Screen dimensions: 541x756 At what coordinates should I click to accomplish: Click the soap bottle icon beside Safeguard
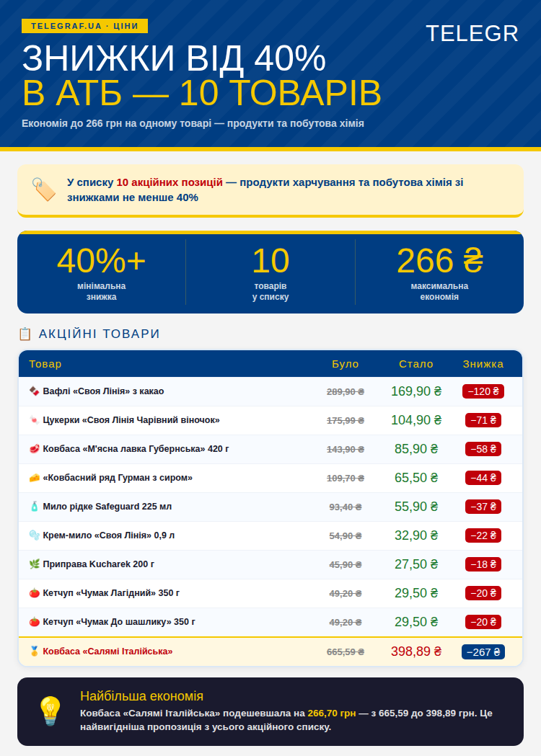[34, 507]
